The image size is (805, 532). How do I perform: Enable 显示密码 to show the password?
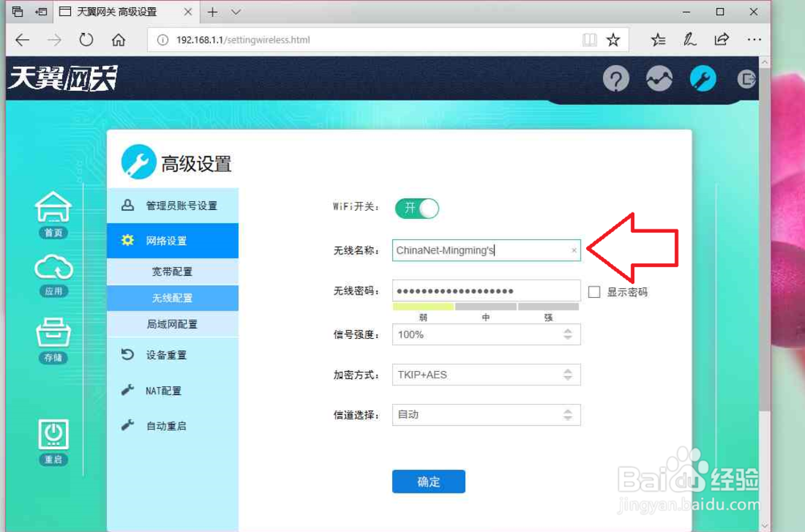[593, 291]
